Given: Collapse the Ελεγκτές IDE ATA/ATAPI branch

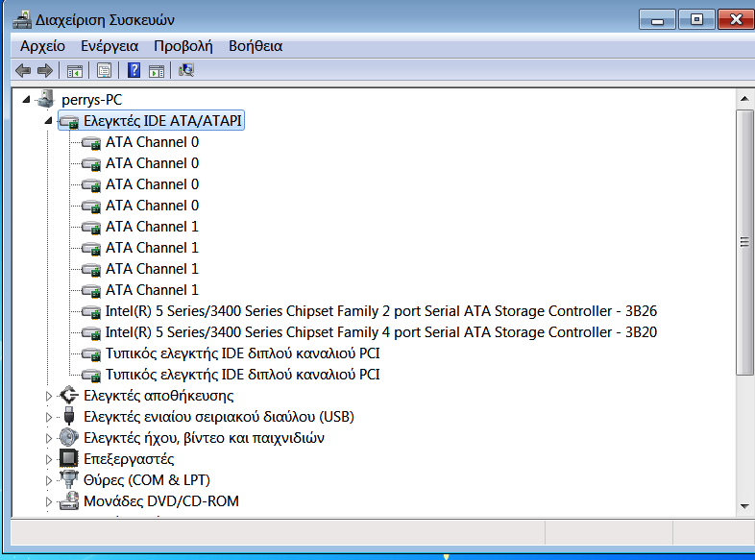Looking at the screenshot, I should pyautogui.click(x=48, y=120).
